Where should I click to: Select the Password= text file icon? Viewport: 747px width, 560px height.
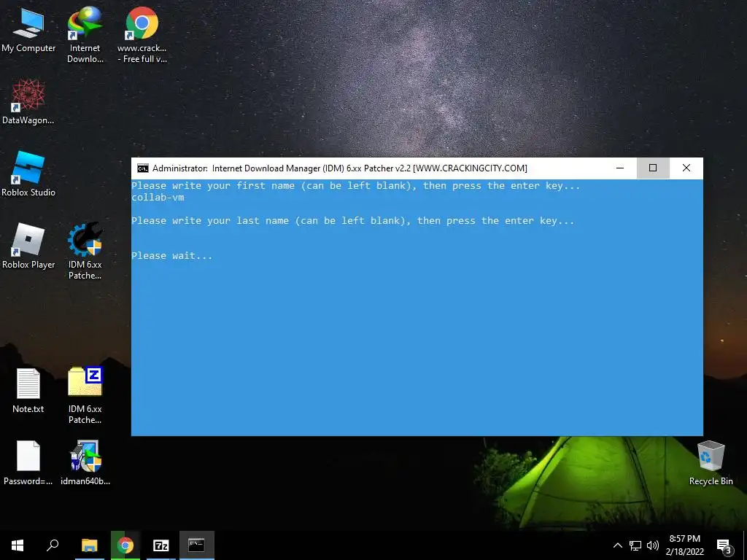pos(28,463)
